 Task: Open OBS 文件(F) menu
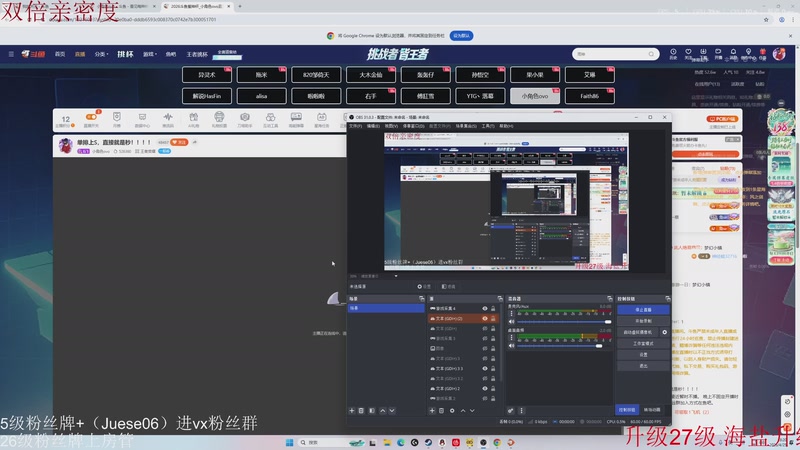click(355, 126)
